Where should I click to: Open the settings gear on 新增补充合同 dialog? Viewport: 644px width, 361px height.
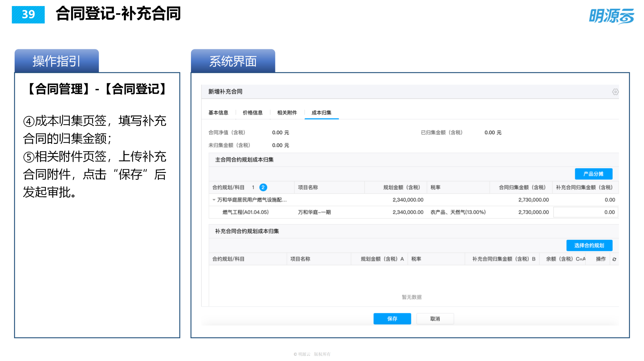pos(615,92)
